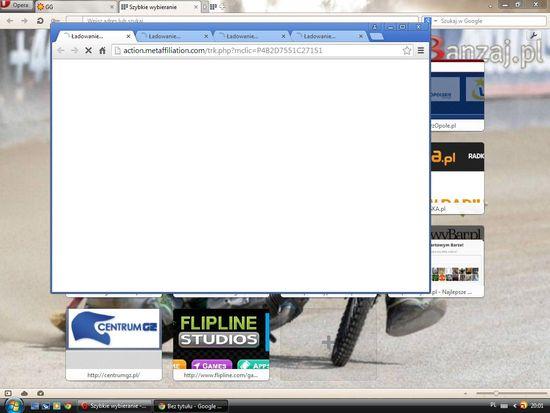This screenshot has height=413, width=550.
Task: Click the Windows Start orb
Action: pos(14,406)
